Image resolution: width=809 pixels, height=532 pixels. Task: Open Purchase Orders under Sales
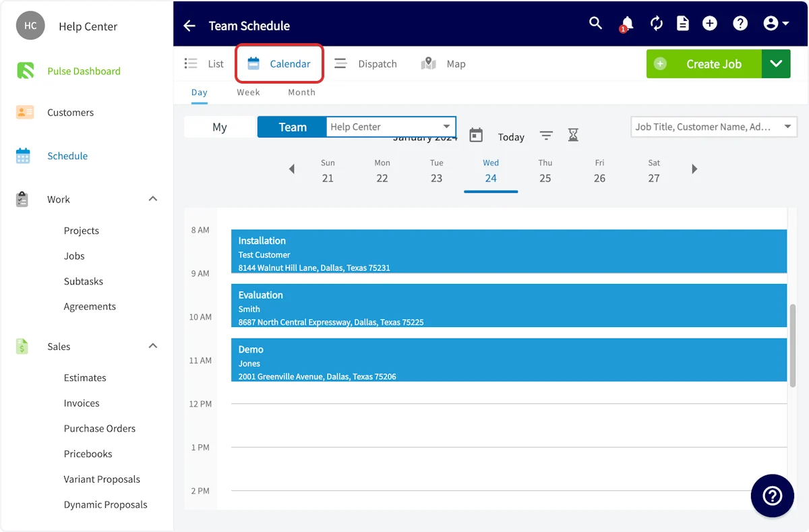pos(100,428)
